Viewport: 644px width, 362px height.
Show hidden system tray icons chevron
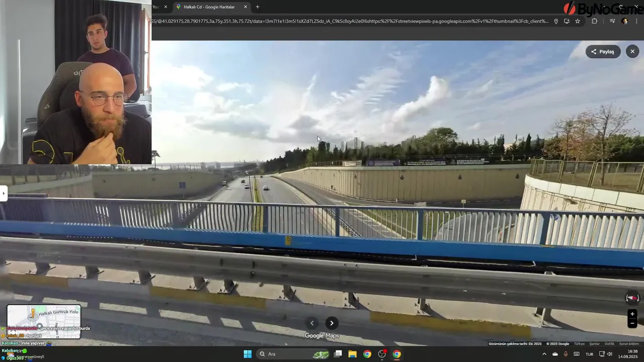click(544, 354)
